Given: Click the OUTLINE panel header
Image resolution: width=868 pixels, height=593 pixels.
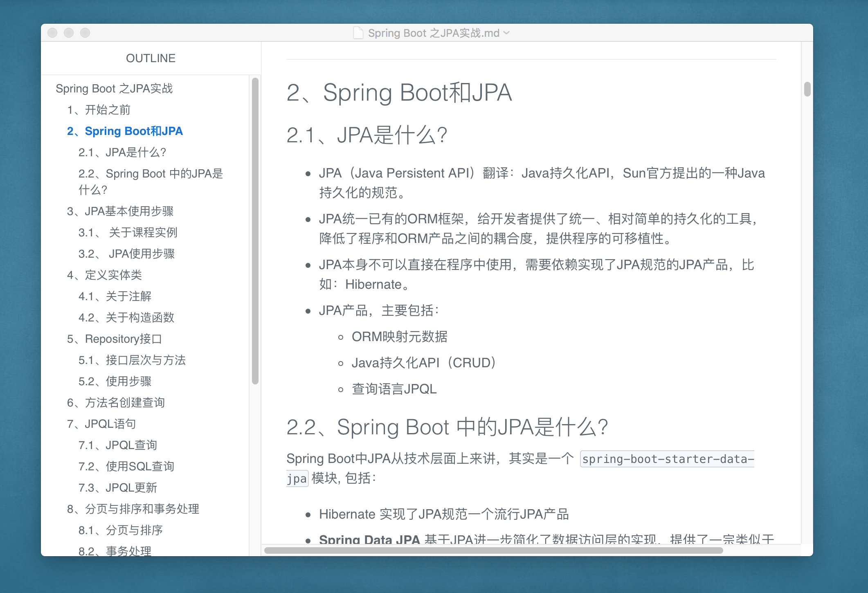Looking at the screenshot, I should pyautogui.click(x=151, y=58).
